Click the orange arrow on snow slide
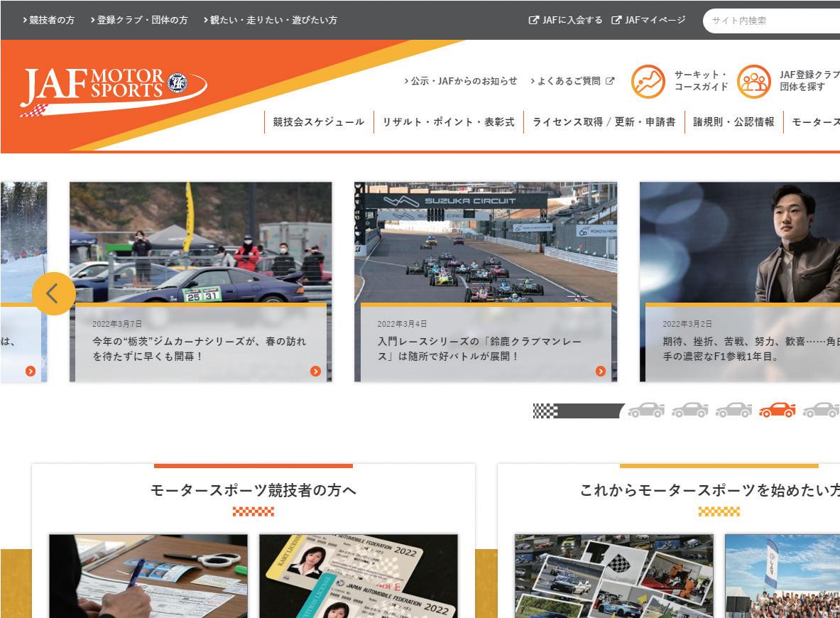 click(x=31, y=371)
